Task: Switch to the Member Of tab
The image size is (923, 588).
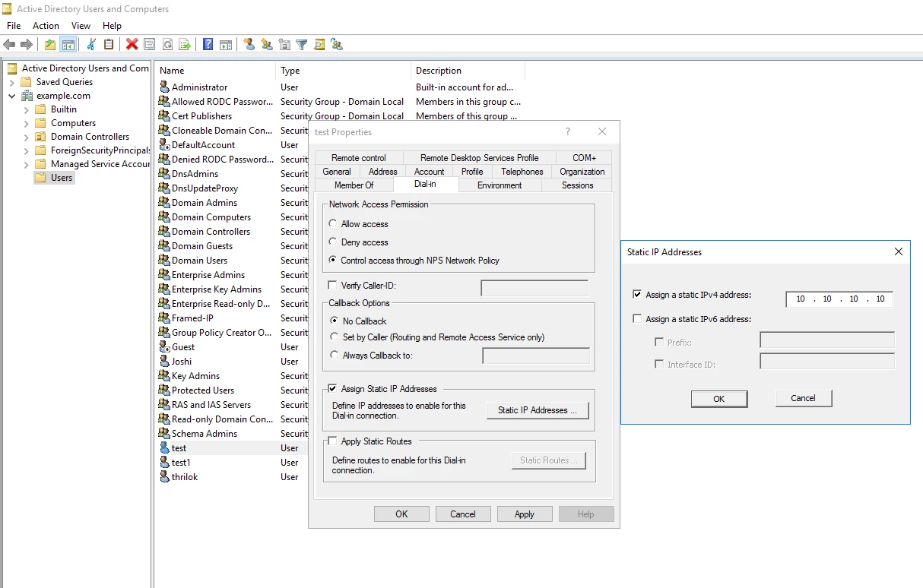Action: (x=354, y=185)
